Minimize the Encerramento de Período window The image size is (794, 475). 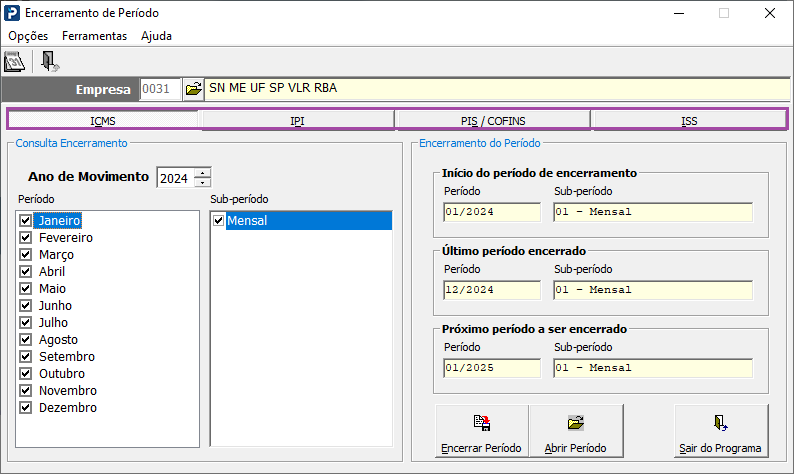pyautogui.click(x=679, y=13)
